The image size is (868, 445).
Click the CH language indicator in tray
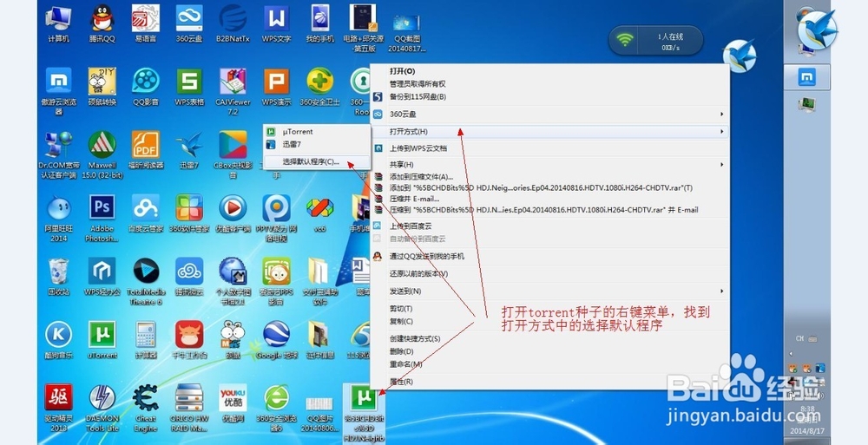(800, 338)
